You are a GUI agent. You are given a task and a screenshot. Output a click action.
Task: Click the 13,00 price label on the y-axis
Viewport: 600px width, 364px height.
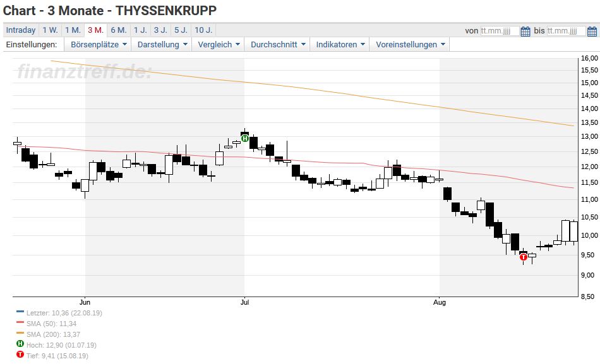pos(589,136)
